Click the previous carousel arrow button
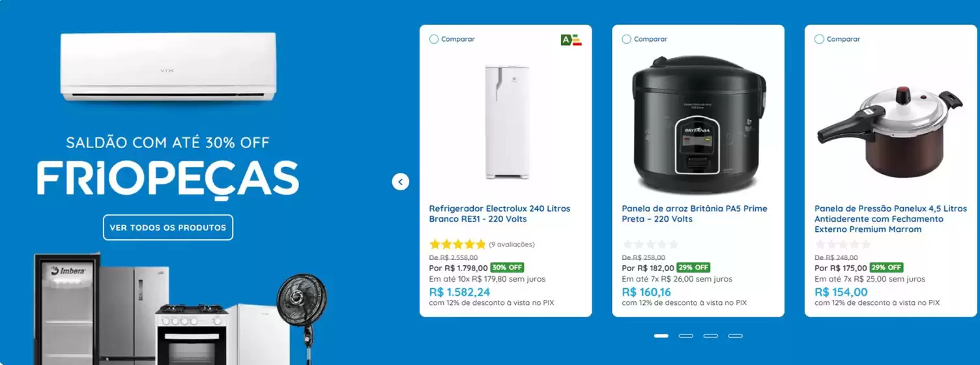This screenshot has width=980, height=365. coord(401,182)
